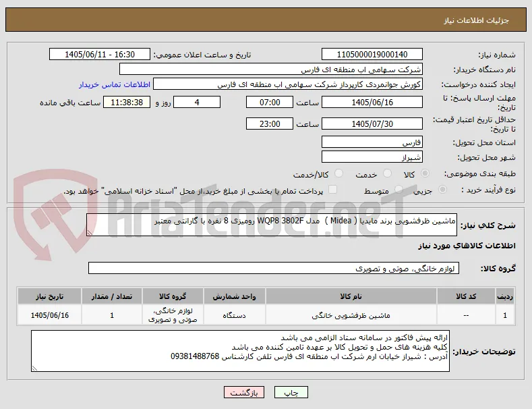Click the unit cell دستگاه
This screenshot has width=532, height=409.
(234, 315)
